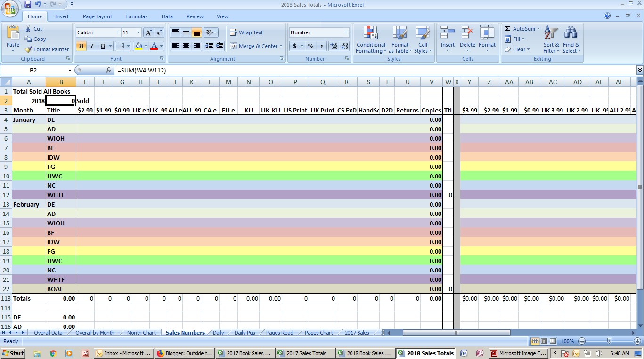Image resolution: width=644 pixels, height=359 pixels.
Task: Open the borders dropdown arrow
Action: [x=129, y=46]
